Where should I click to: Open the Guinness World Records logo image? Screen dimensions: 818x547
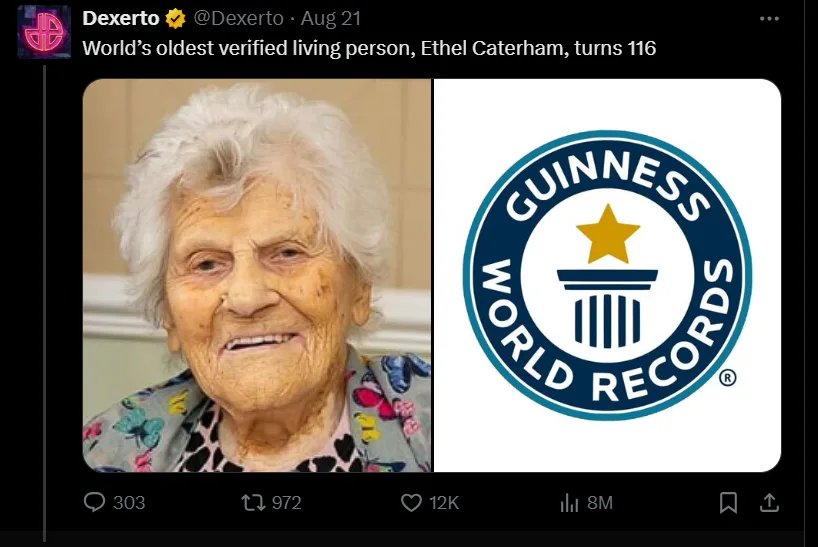click(x=607, y=275)
